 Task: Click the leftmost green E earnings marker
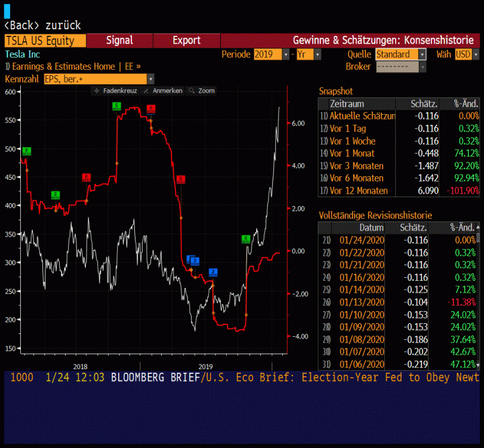pyautogui.click(x=26, y=151)
